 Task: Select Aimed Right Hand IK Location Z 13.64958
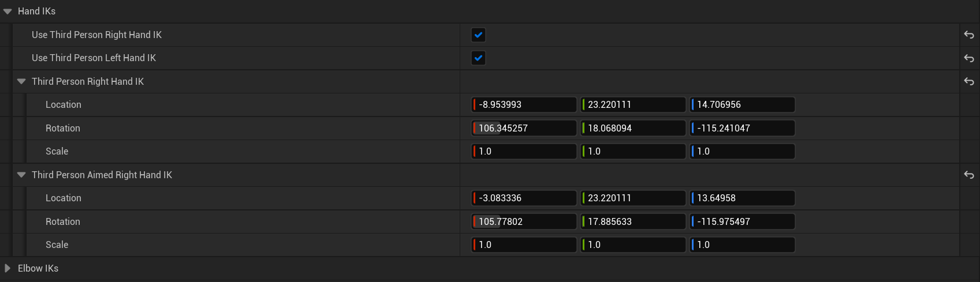tap(743, 198)
